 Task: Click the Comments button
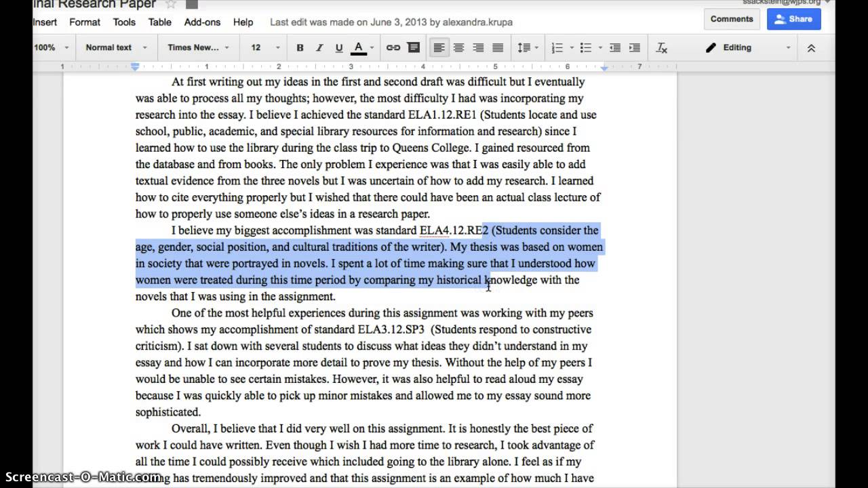click(732, 19)
